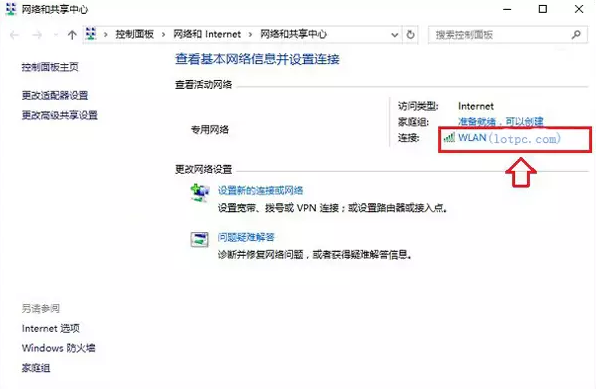Open 更改高级共享设置 link
Viewport: 596px width, 389px height.
(60, 115)
